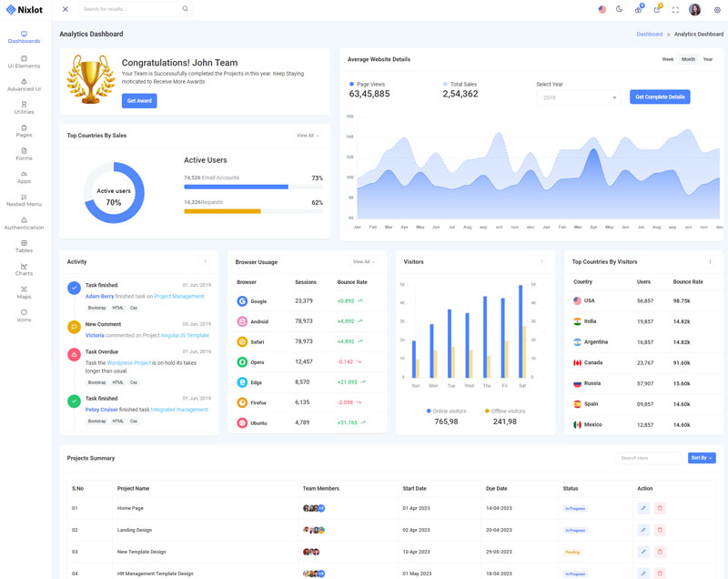This screenshot has width=728, height=579.
Task: Open View All in Browser Usage
Action: coord(363,262)
